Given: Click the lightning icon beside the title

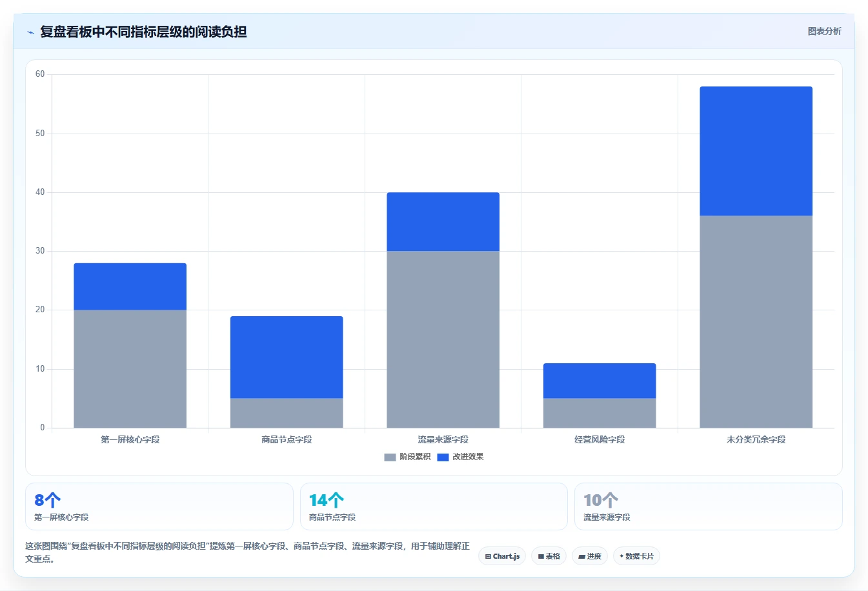Looking at the screenshot, I should 30,32.
